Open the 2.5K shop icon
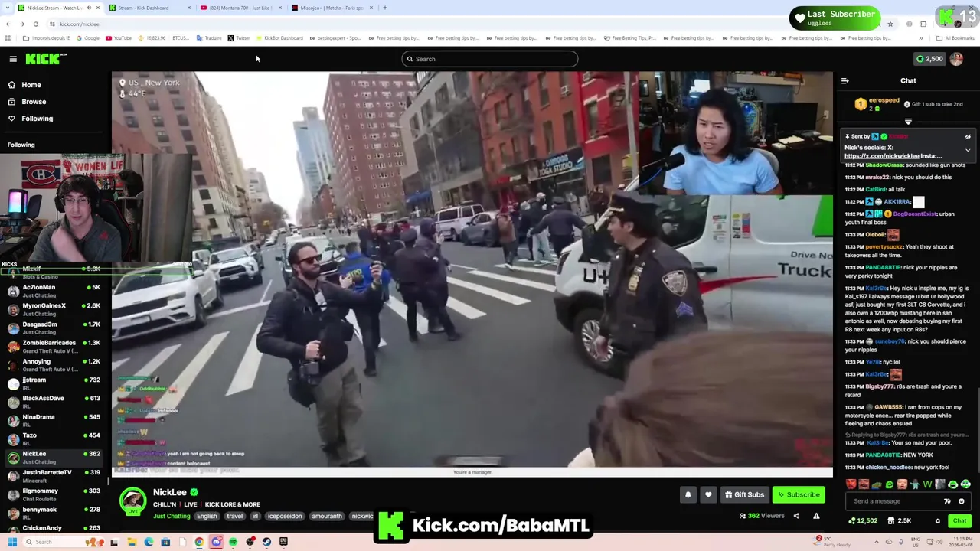 pos(899,521)
